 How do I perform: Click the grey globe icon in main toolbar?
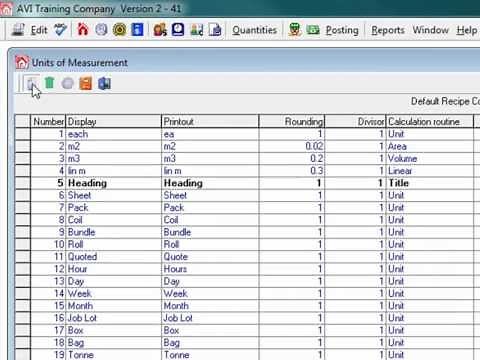click(x=101, y=30)
